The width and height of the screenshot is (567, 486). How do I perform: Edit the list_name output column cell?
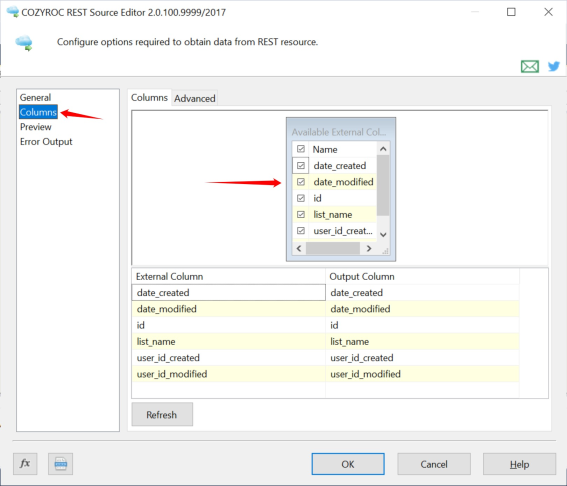tap(422, 341)
